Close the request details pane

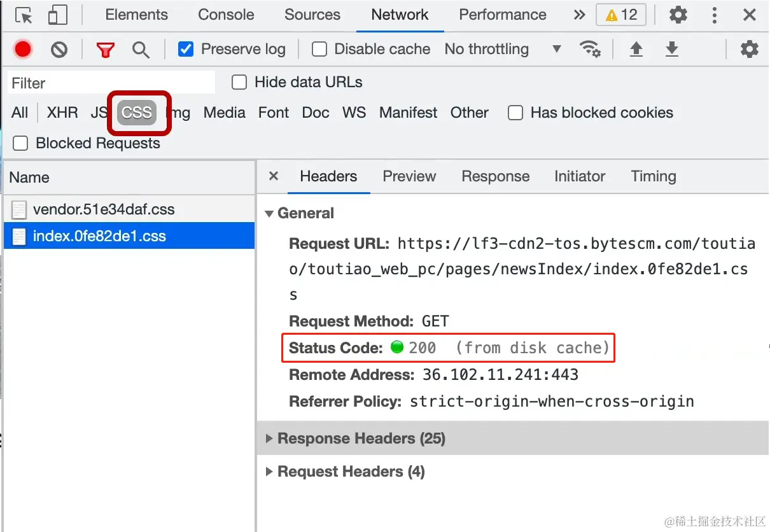(274, 176)
